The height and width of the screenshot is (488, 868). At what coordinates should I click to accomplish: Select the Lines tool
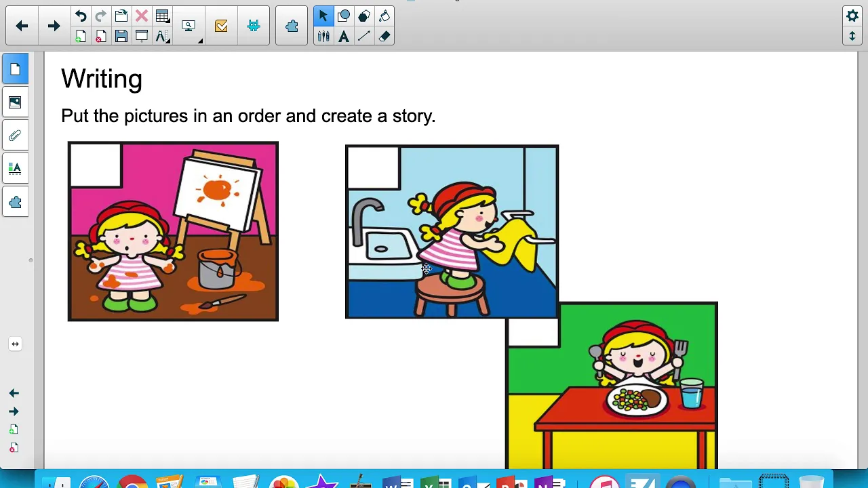[363, 36]
